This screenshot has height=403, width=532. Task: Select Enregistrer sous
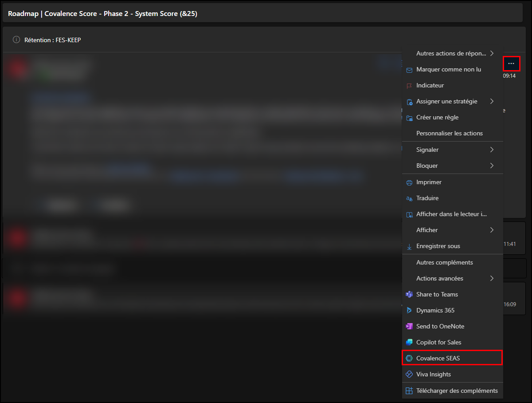click(x=453, y=246)
